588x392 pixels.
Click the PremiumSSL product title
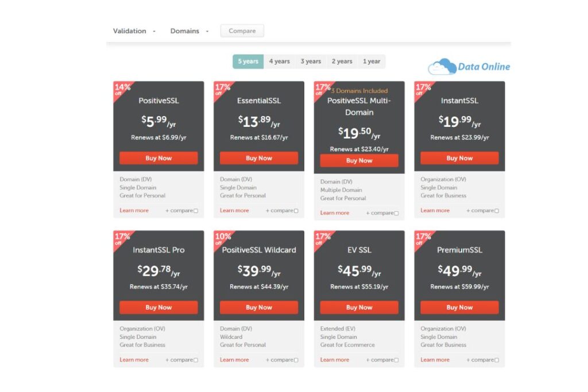click(x=459, y=250)
